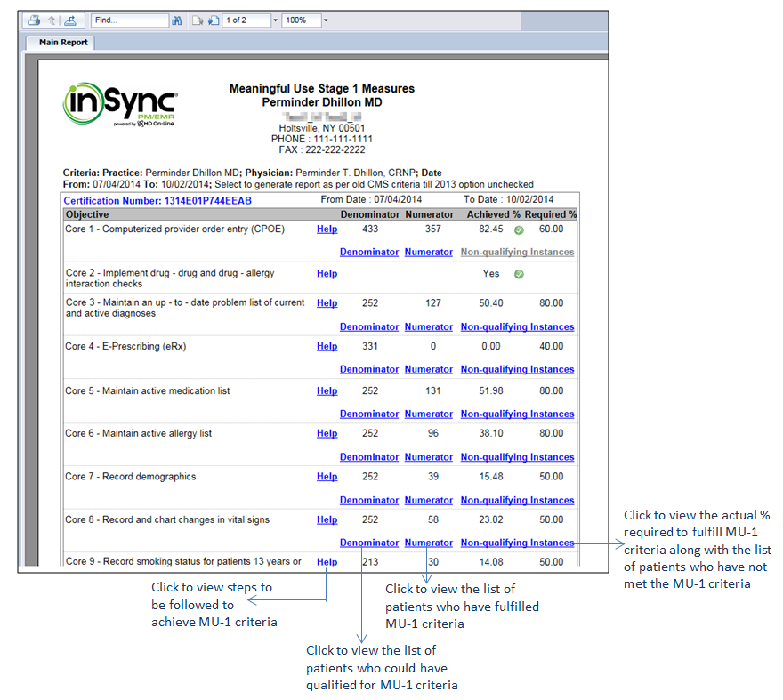
Task: Switch to the Main Report tab
Action: pyautogui.click(x=63, y=42)
